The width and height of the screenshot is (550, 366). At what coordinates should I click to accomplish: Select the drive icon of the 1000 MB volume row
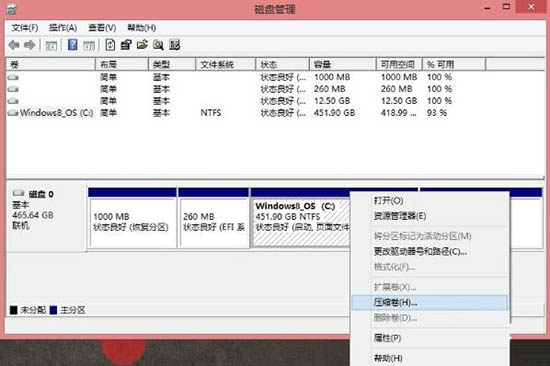(13, 77)
